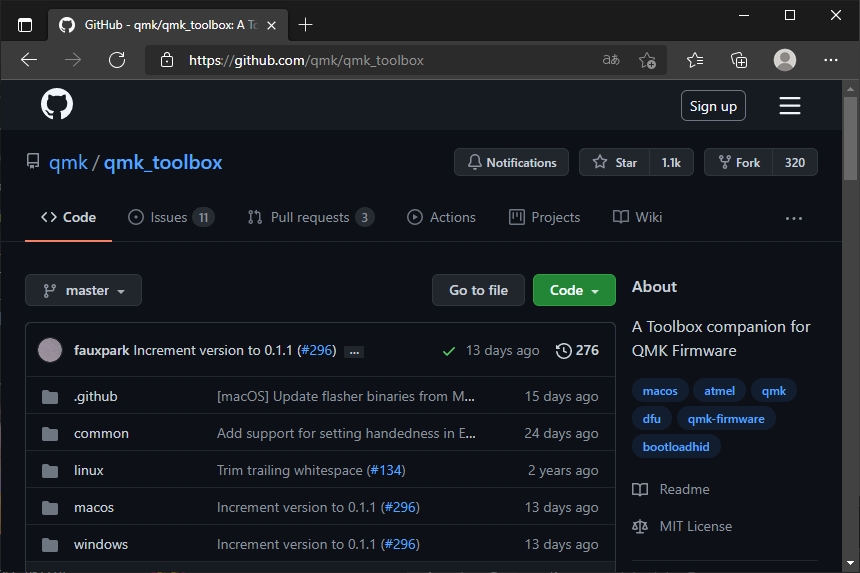Open the Readme link

[684, 489]
